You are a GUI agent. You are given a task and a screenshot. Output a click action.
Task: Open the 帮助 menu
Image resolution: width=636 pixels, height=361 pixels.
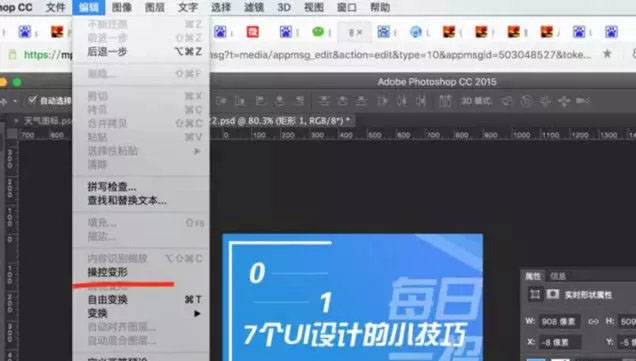(380, 7)
